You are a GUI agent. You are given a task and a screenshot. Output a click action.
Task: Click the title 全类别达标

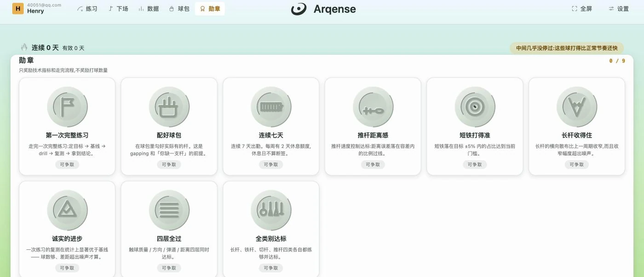coord(271,239)
